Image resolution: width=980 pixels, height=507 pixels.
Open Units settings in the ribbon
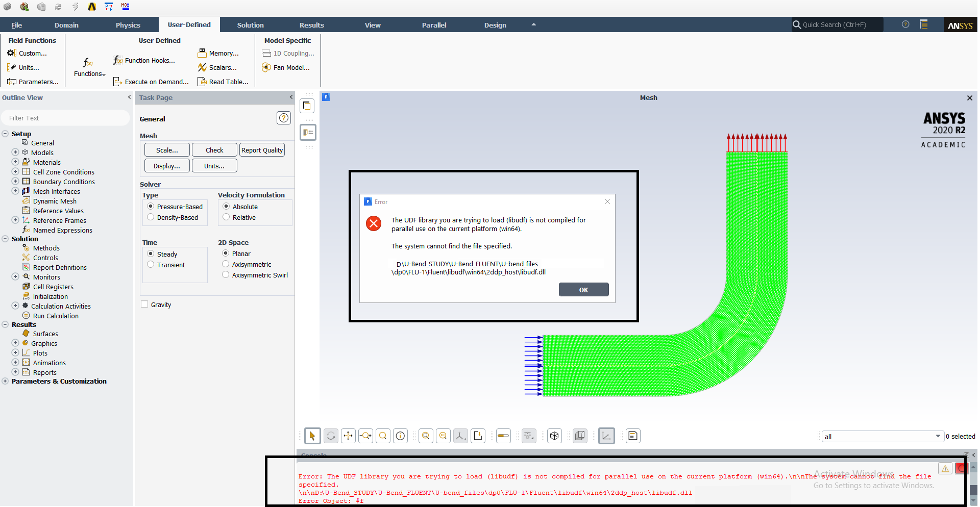[x=23, y=67]
